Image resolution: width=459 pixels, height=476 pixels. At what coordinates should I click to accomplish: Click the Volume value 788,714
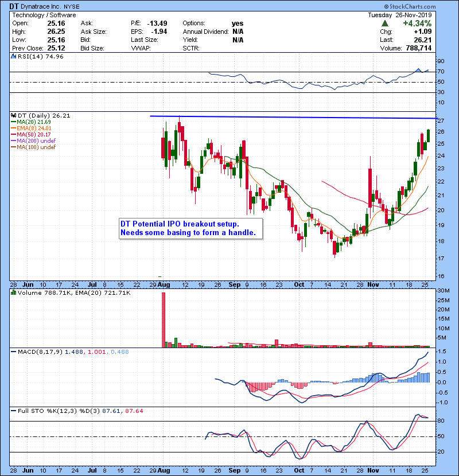click(x=419, y=48)
